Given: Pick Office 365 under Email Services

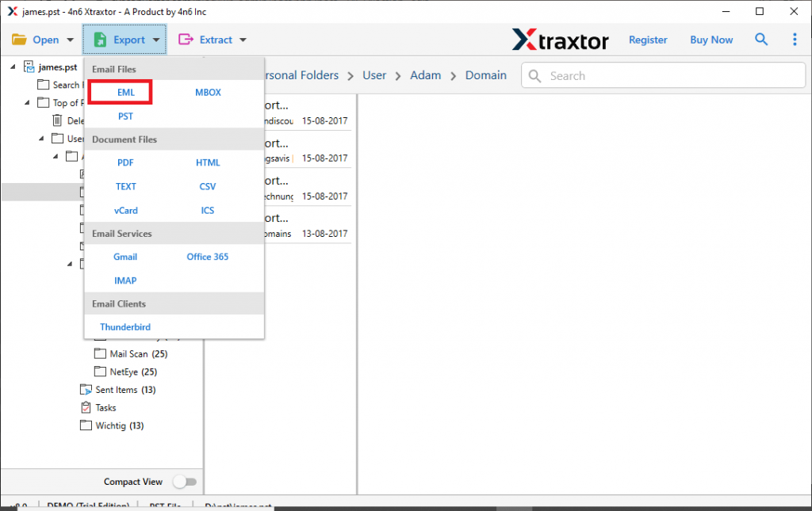Looking at the screenshot, I should pyautogui.click(x=208, y=257).
